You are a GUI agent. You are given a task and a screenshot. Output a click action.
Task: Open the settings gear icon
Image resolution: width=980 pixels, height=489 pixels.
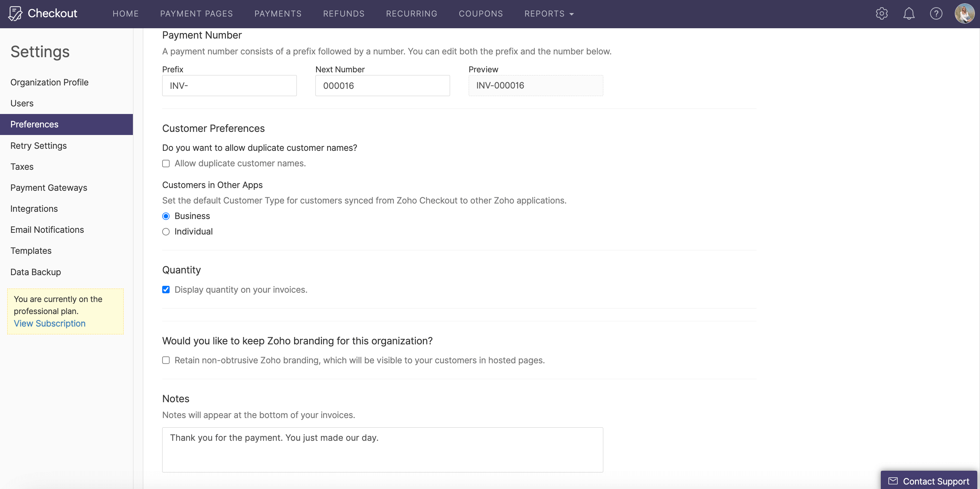(x=882, y=13)
